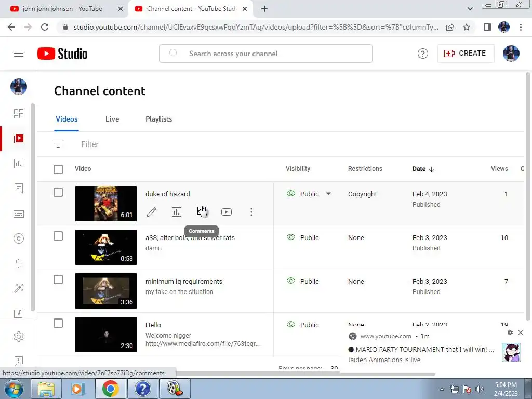The height and width of the screenshot is (399, 532).
Task: Open the Chrome tab search chevron
Action: [x=470, y=9]
